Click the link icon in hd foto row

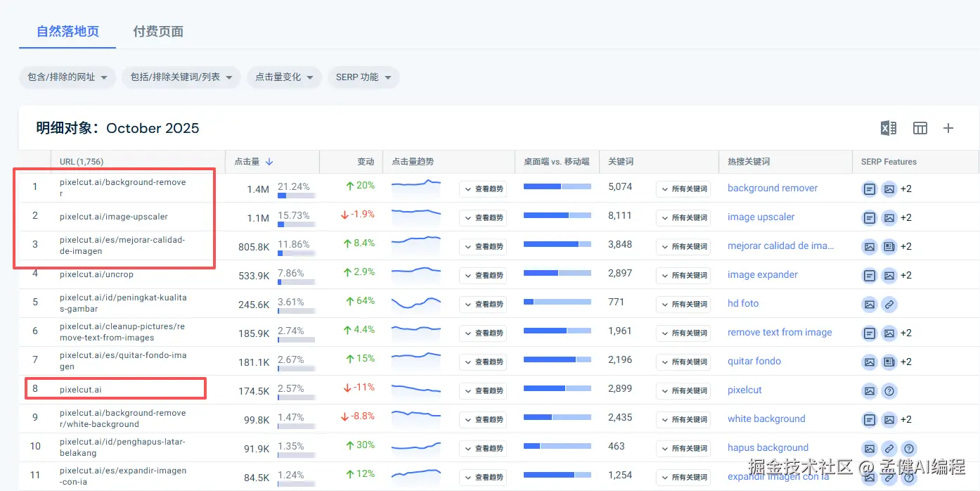tap(889, 304)
